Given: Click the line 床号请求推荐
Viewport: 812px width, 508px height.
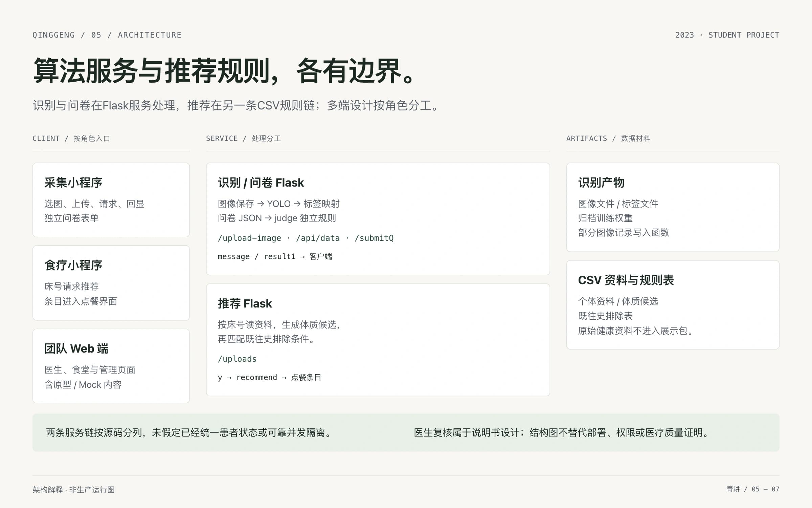Looking at the screenshot, I should click(x=71, y=287).
